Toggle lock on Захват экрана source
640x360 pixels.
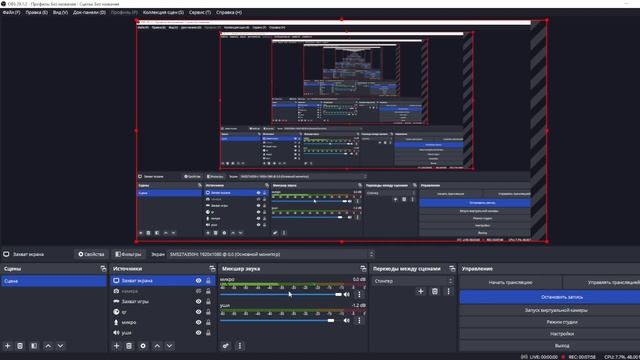point(208,281)
